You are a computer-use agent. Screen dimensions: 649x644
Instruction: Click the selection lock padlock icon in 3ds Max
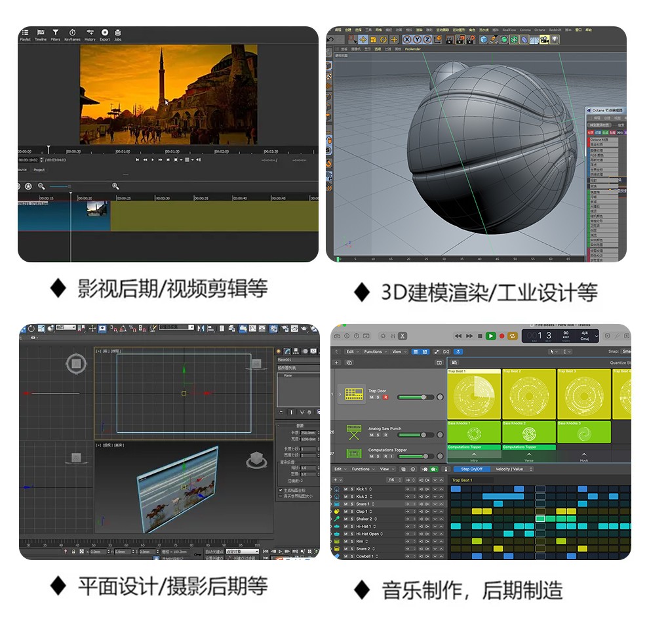pos(73,552)
